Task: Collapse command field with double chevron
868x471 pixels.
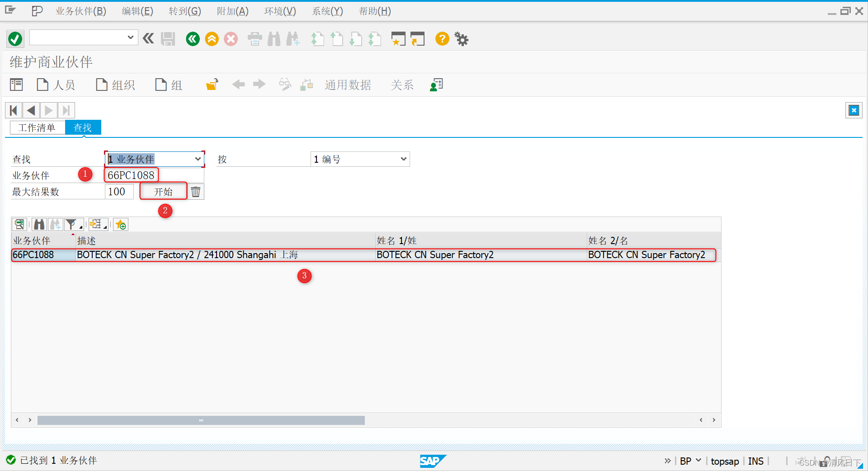Action: coord(148,38)
